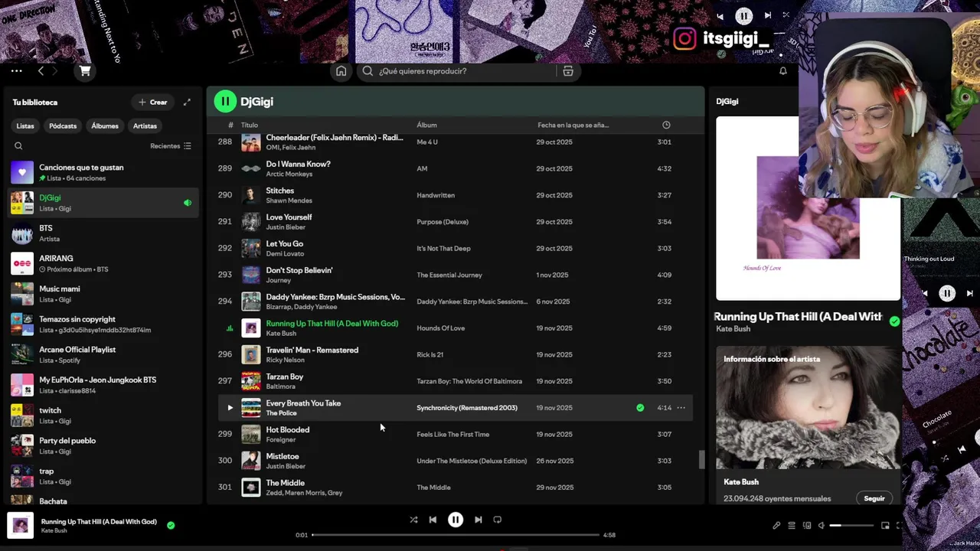This screenshot has width=980, height=551.
Task: Open the Spotify three-dots menu
Action: [16, 71]
